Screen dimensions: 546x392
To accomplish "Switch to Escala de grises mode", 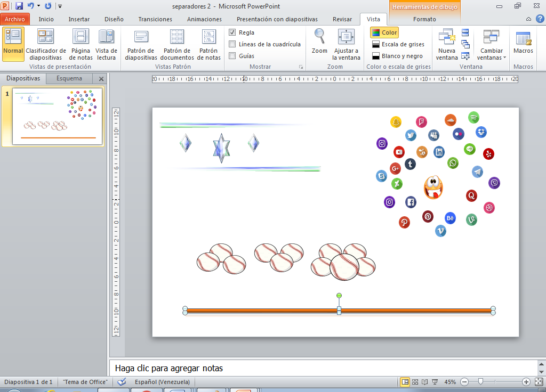I will pos(398,44).
